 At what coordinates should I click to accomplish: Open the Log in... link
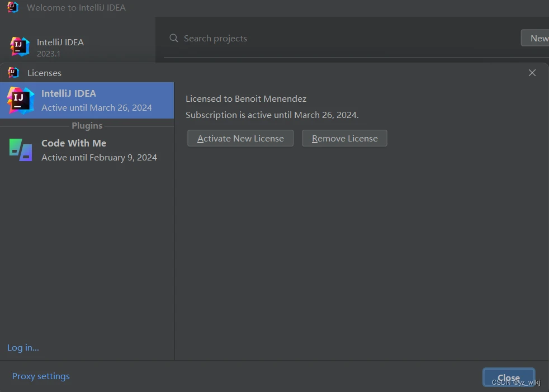tap(23, 347)
